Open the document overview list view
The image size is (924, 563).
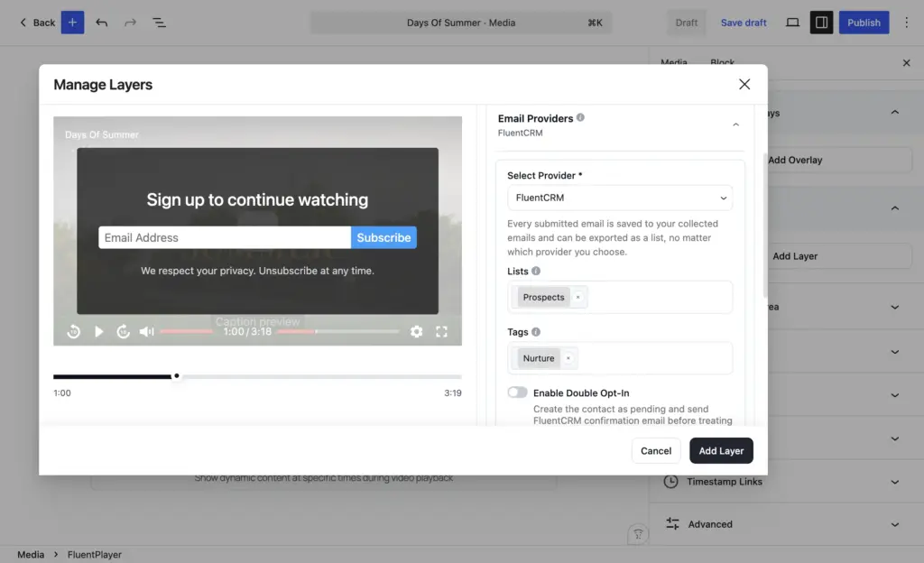coord(159,23)
